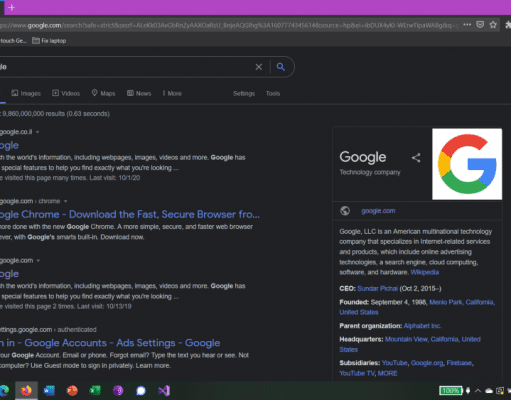Open the Google logo thumbnail image

tap(467, 164)
